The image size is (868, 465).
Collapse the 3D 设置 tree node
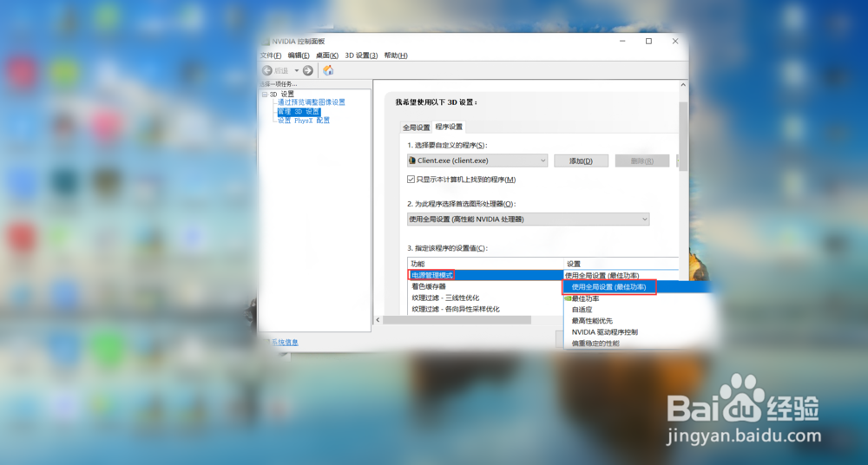pyautogui.click(x=265, y=95)
